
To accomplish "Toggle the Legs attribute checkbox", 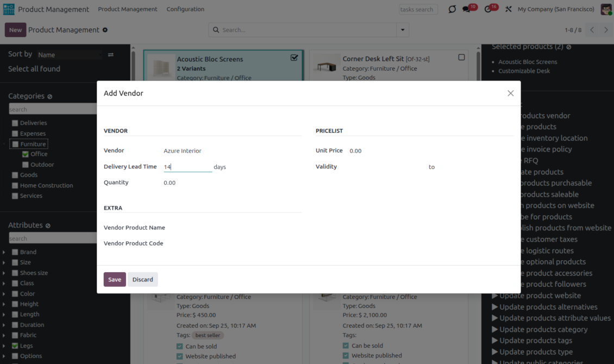I will [x=15, y=346].
